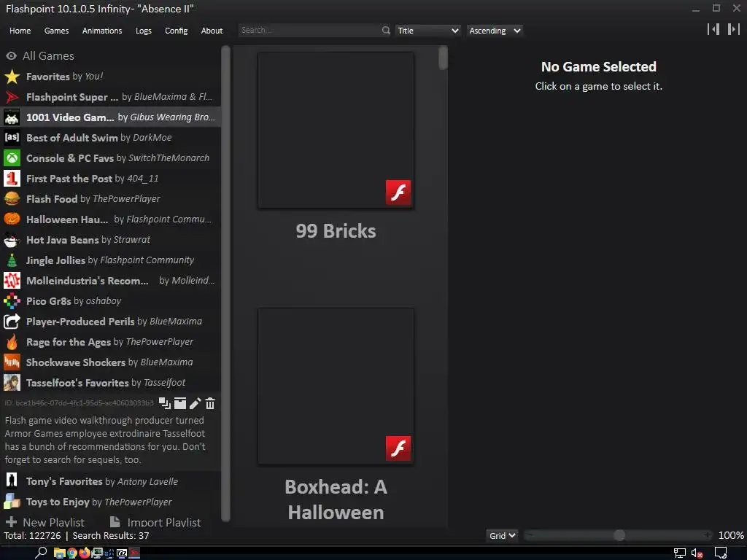Click the thumbnail zoom slider handle
Screen dimensions: 747x560
(619, 535)
